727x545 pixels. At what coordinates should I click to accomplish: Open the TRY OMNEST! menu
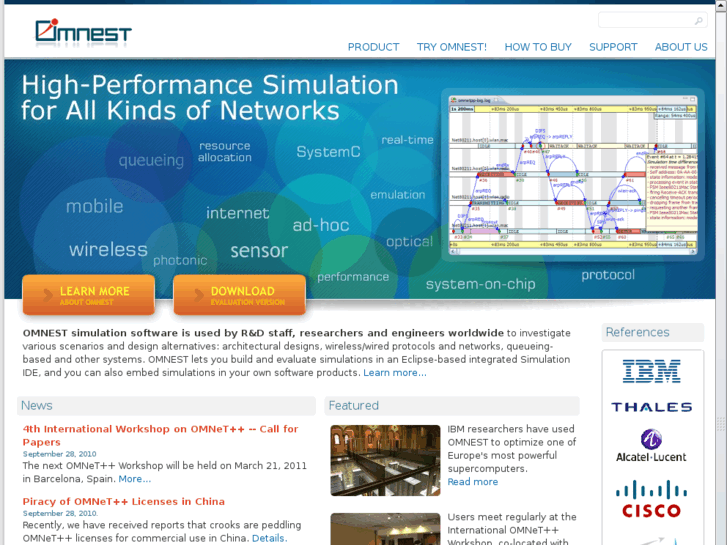(x=452, y=47)
